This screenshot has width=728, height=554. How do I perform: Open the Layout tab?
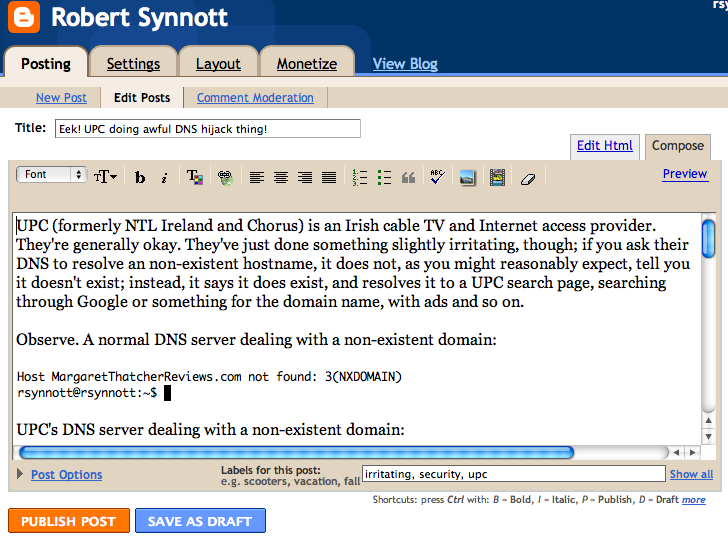tap(218, 64)
